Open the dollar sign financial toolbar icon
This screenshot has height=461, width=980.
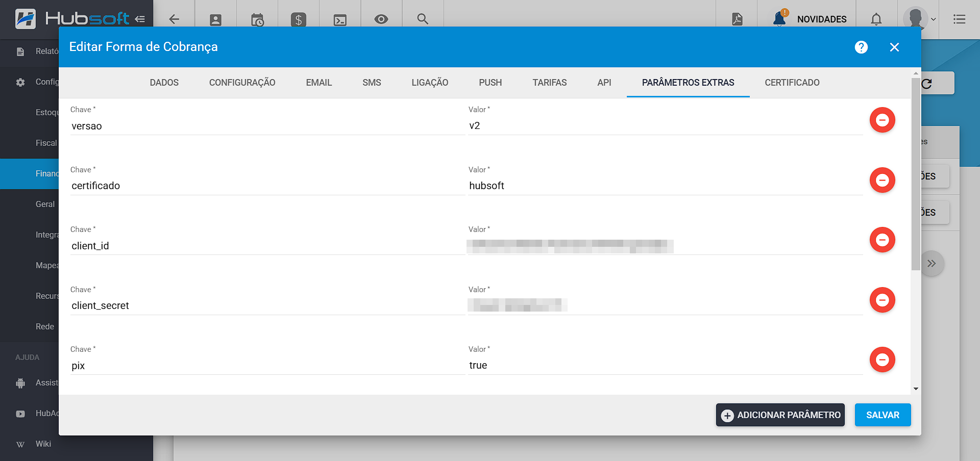pos(299,20)
